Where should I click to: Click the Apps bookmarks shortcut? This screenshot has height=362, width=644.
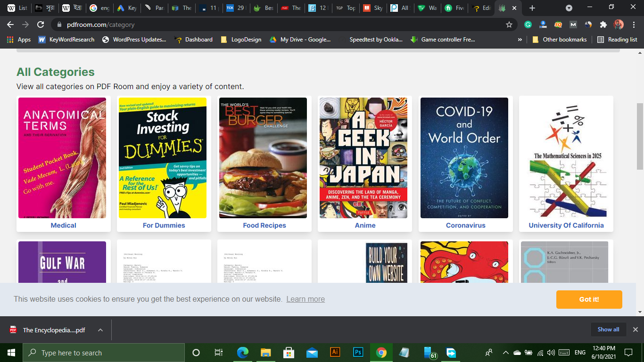tap(19, 40)
